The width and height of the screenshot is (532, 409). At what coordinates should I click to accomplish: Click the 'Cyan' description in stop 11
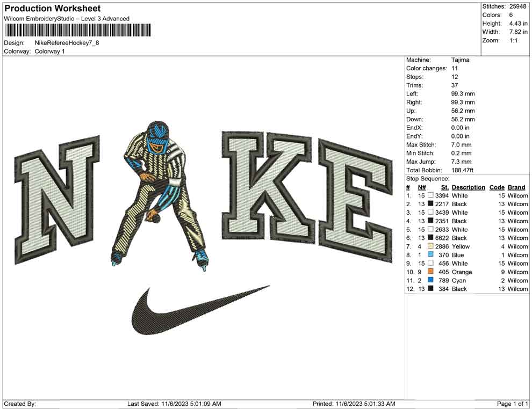click(459, 280)
